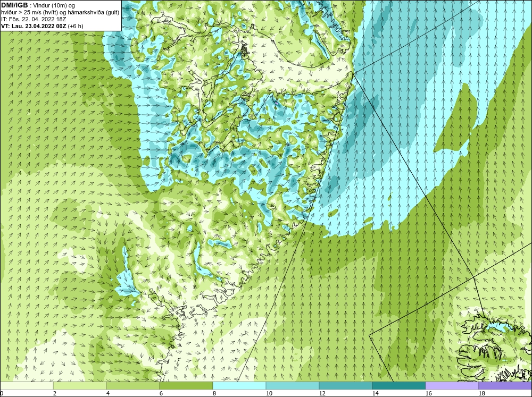
Task: Click the scale label "2"
Action: (x=55, y=393)
